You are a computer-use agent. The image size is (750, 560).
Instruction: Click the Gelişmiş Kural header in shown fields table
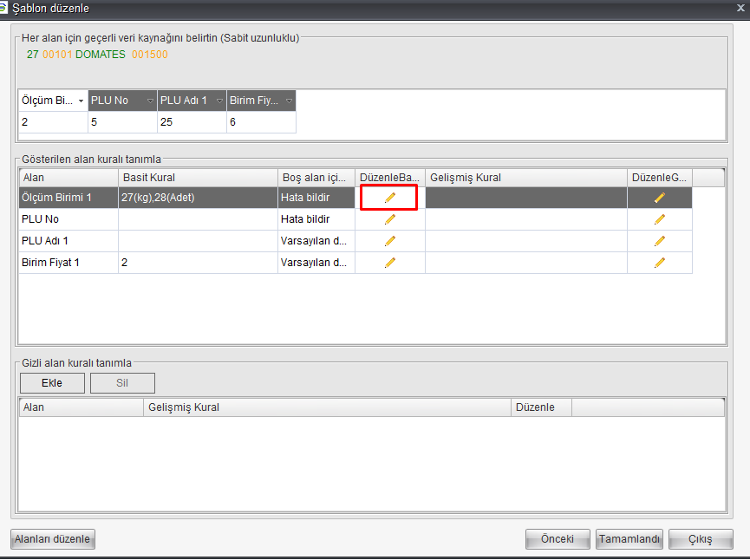[526, 178]
